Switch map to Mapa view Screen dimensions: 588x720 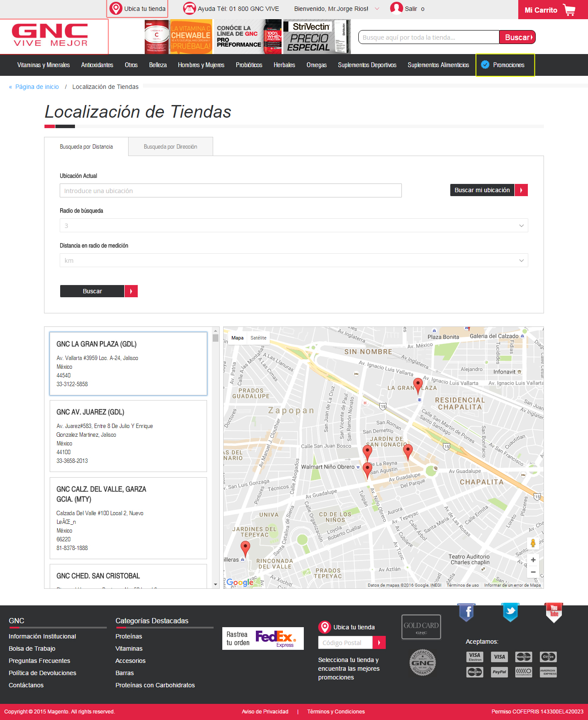click(238, 338)
